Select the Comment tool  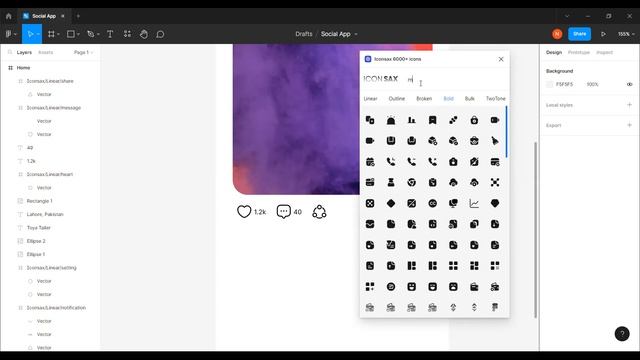point(160,34)
